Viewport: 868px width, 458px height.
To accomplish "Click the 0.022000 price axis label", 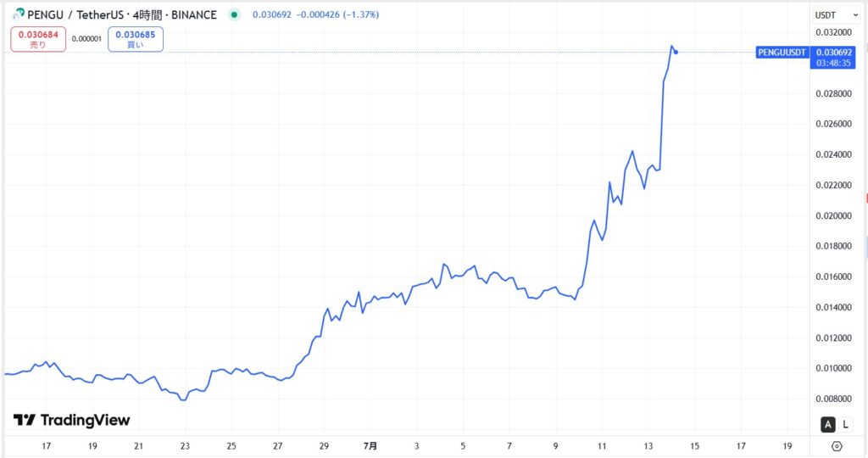I will point(834,185).
